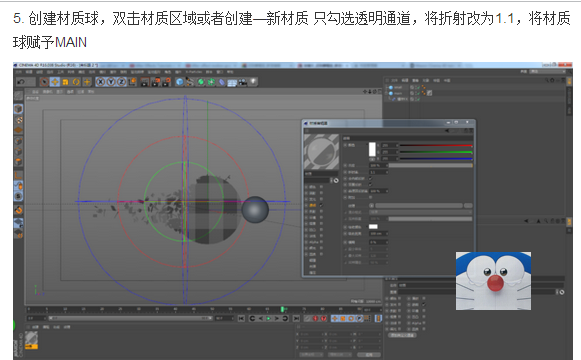581x360 pixels.
Task: Click the spline pen icon
Action: (x=190, y=82)
